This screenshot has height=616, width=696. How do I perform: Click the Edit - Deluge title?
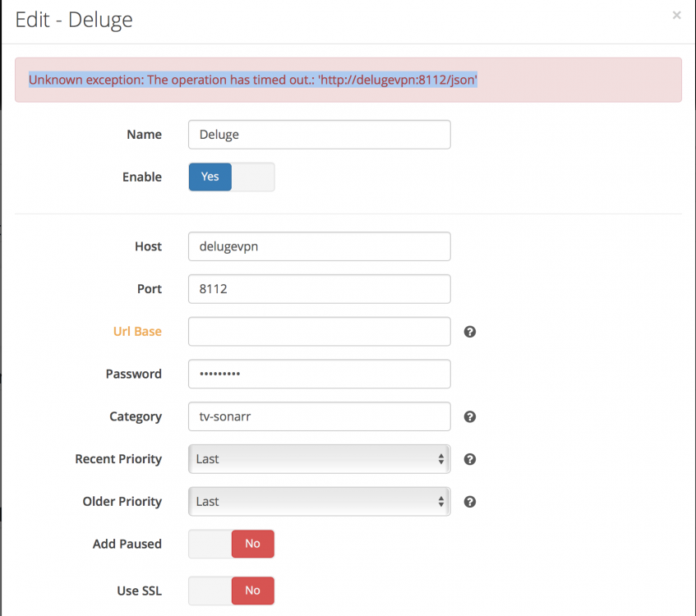74,20
